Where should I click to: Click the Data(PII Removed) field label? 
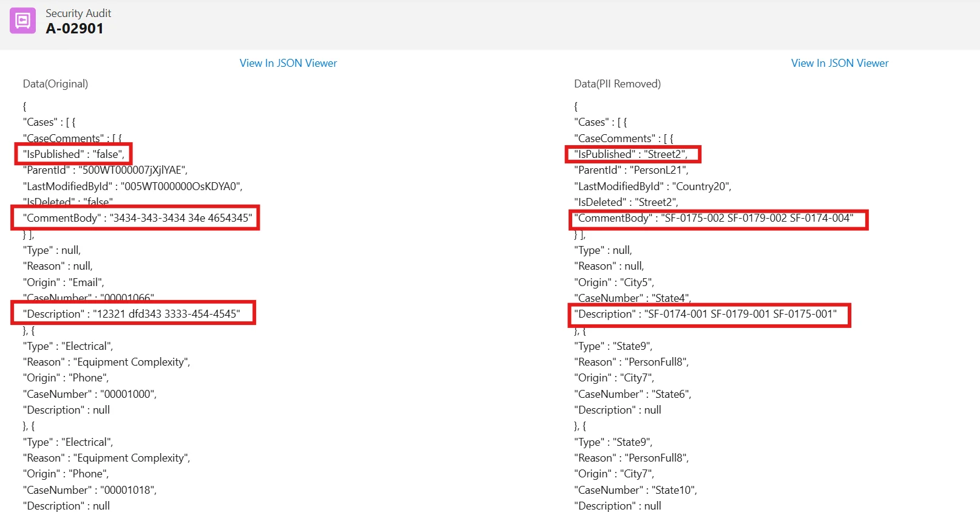pos(617,84)
